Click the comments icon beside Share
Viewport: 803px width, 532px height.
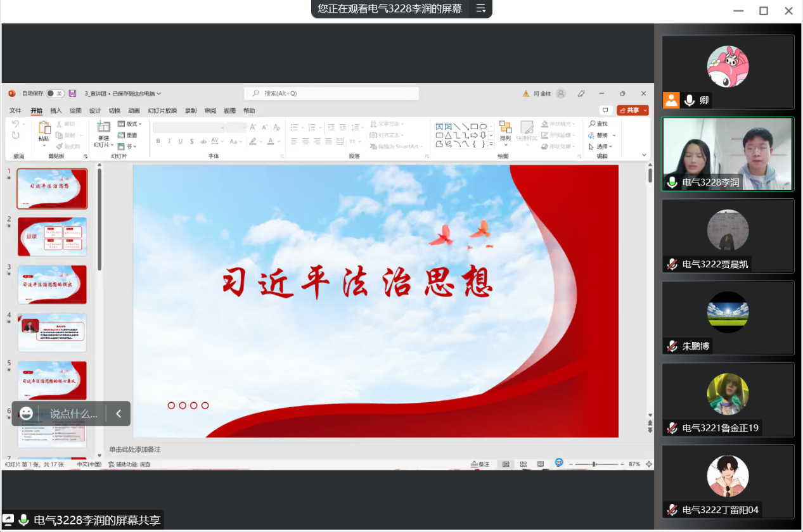coord(605,110)
